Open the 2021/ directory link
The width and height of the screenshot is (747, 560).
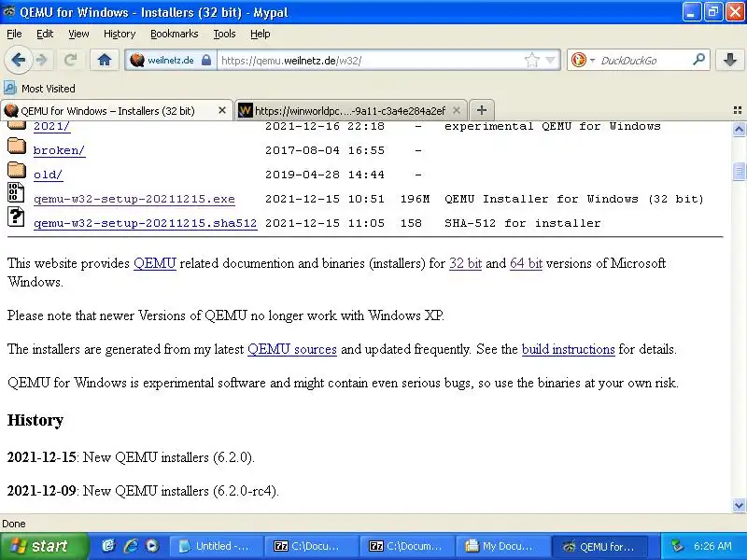[x=51, y=126]
